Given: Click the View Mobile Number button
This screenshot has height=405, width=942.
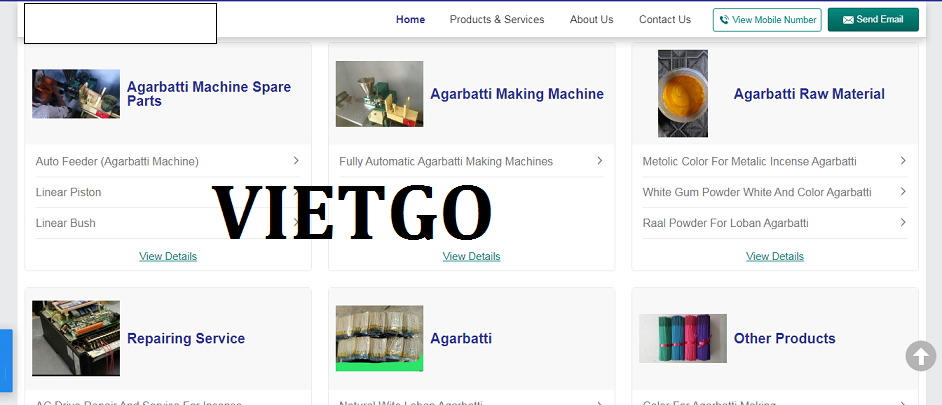Looking at the screenshot, I should [x=767, y=20].
